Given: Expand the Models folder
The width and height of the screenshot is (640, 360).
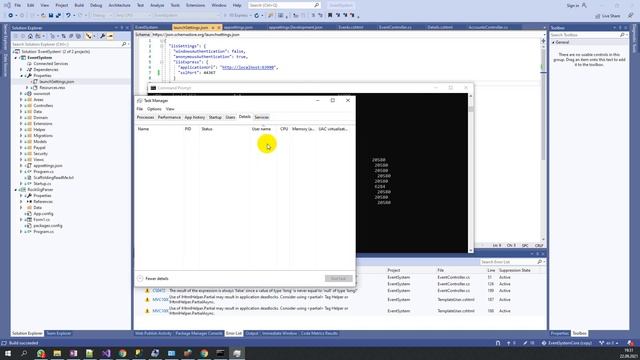Looking at the screenshot, I should [21, 141].
